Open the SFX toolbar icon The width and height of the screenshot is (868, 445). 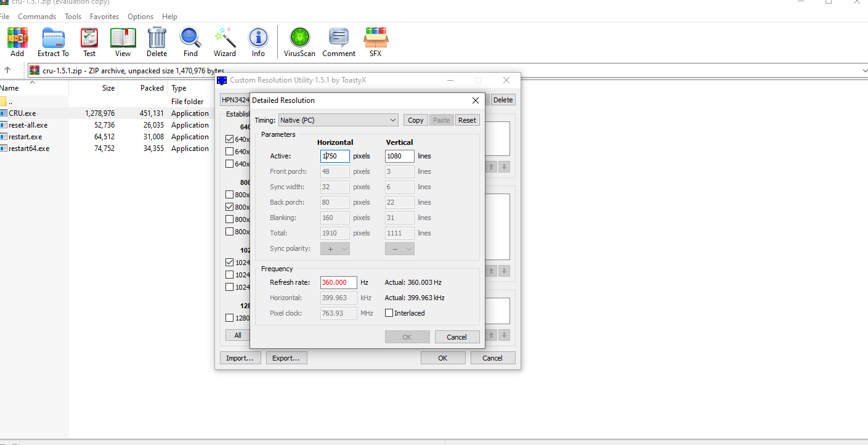(375, 39)
